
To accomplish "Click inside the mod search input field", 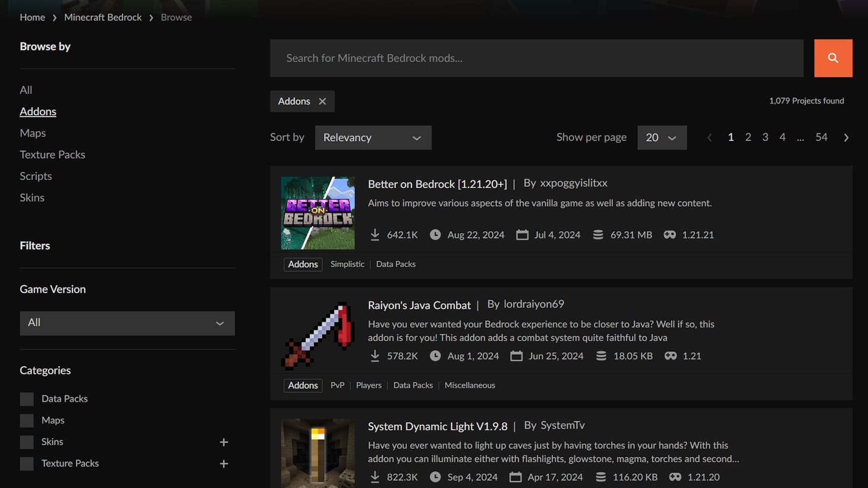I will pos(535,58).
